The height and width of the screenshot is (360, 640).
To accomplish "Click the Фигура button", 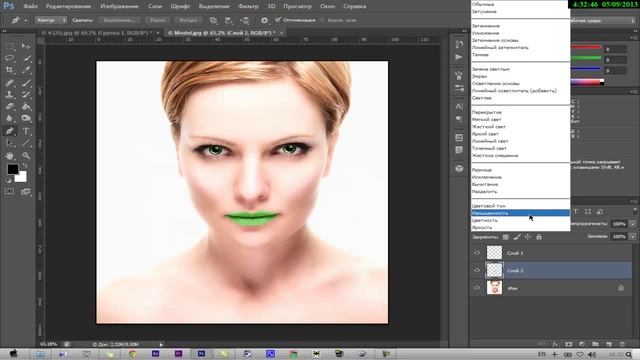I will tap(188, 20).
